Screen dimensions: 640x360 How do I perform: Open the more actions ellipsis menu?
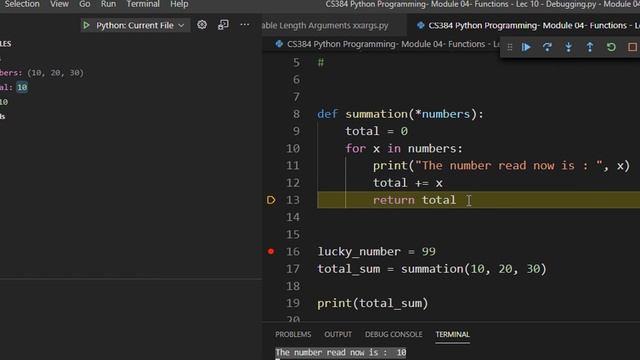point(244,25)
